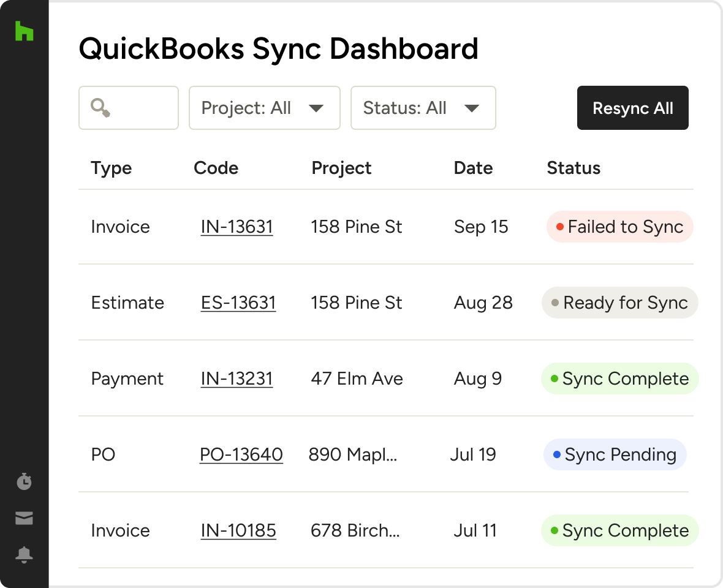Open estimate link ES-13631
The image size is (723, 588).
238,303
